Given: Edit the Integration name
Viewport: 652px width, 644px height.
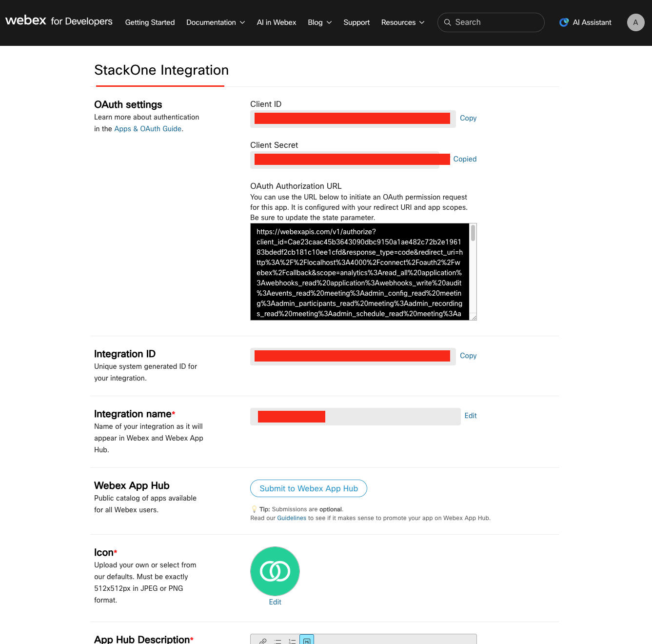Looking at the screenshot, I should [471, 416].
